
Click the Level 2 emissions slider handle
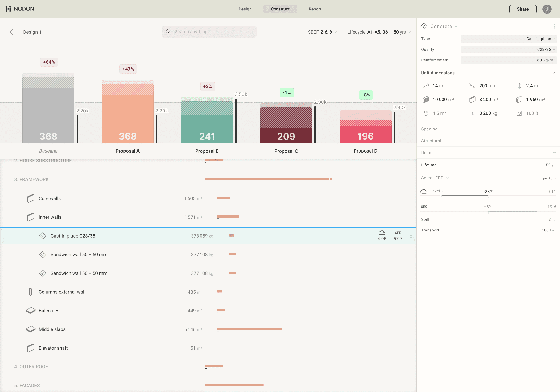pos(441,196)
